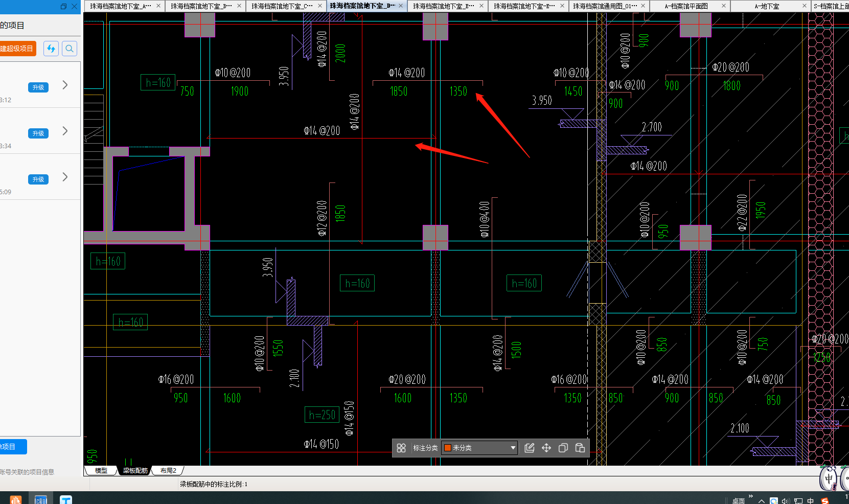The width and height of the screenshot is (849, 504).
Task: Click the 中 language indicator in taskbar
Action: [811, 501]
